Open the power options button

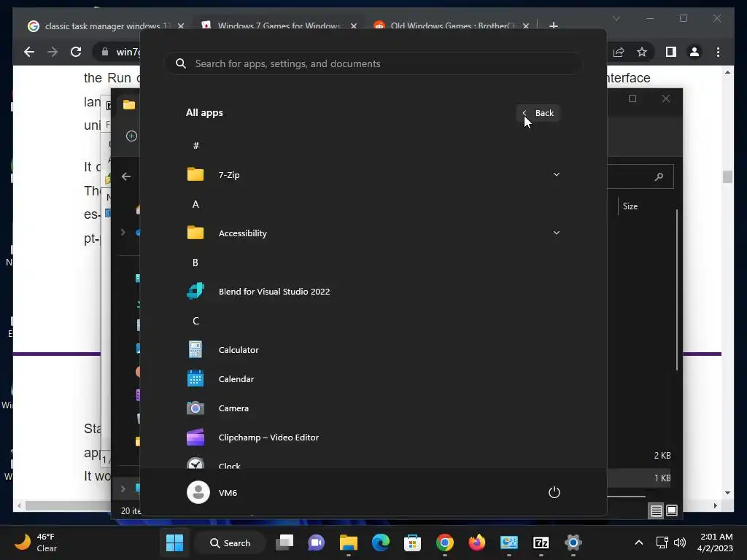tap(554, 492)
